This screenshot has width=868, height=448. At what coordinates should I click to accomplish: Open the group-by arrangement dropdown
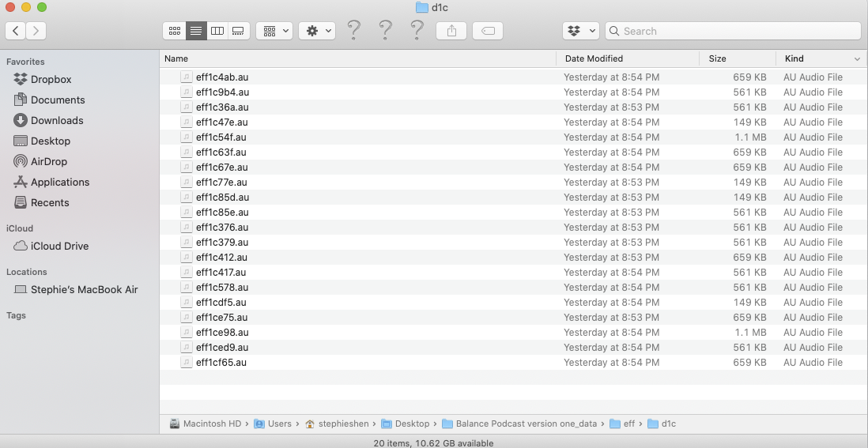(274, 31)
